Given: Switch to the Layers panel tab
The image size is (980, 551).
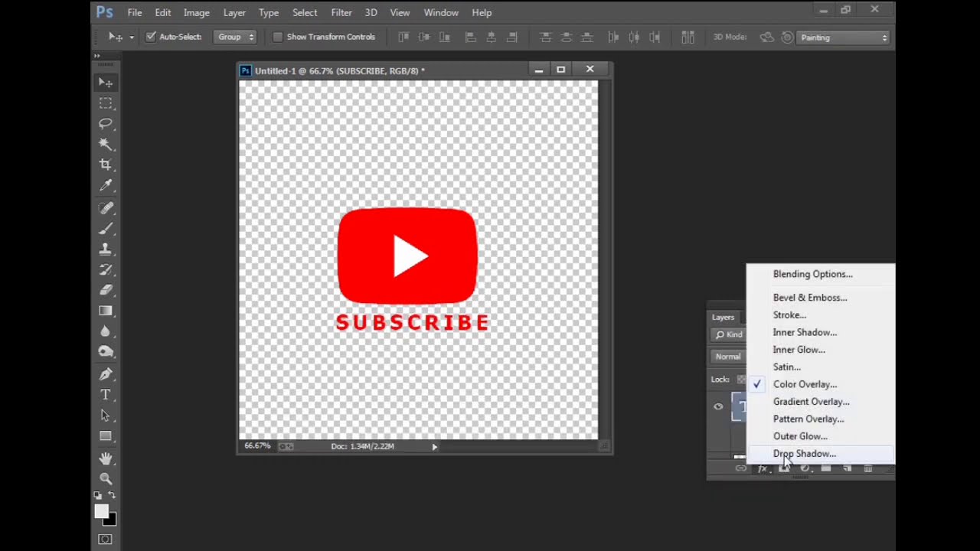Looking at the screenshot, I should [724, 318].
